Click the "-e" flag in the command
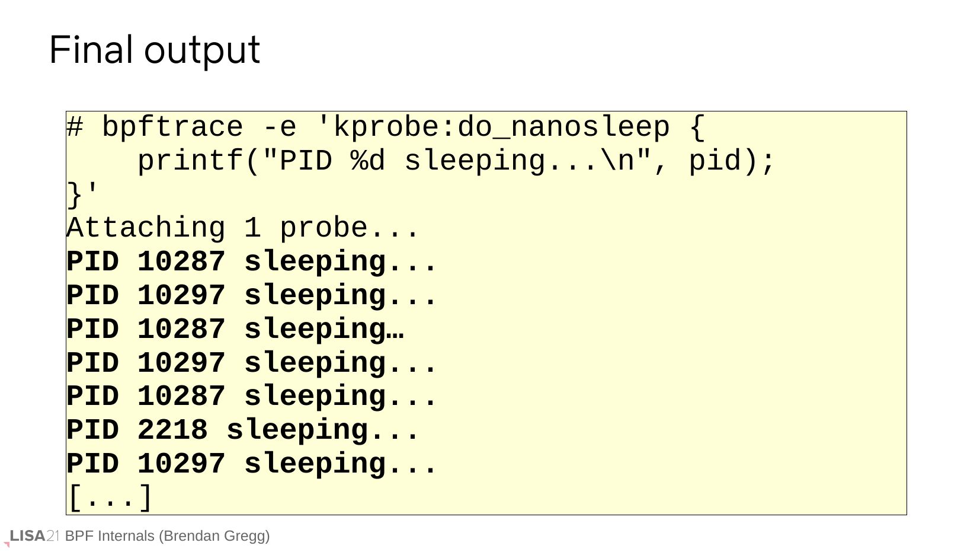 click(x=279, y=127)
